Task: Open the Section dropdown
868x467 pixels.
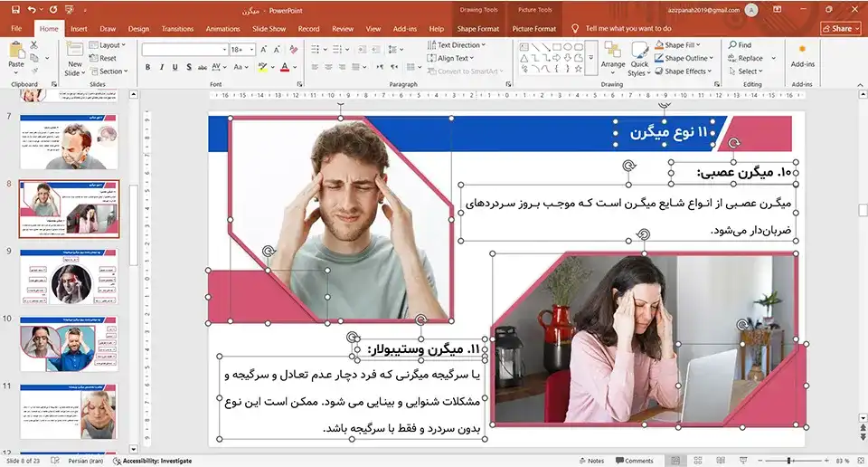Action: pyautogui.click(x=109, y=71)
